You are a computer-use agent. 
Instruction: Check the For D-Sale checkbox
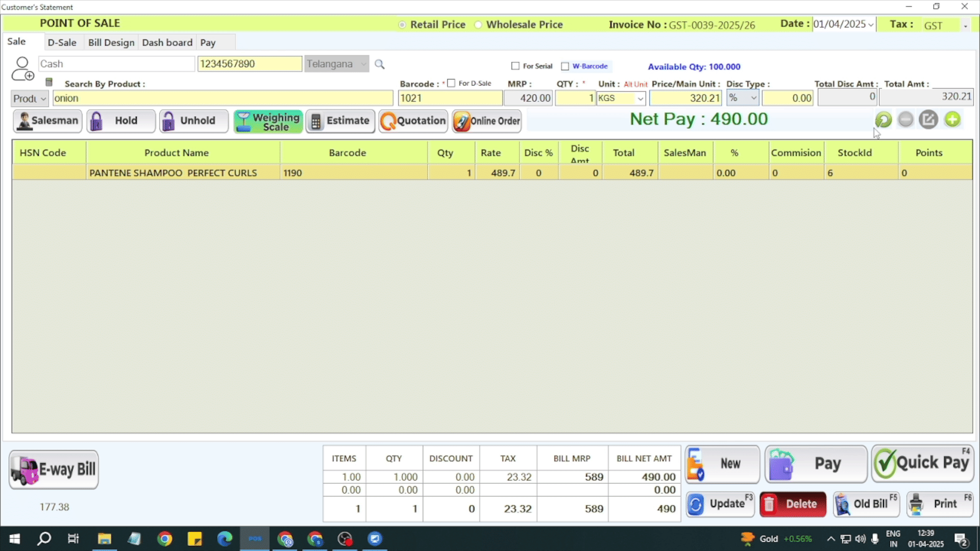pyautogui.click(x=451, y=83)
